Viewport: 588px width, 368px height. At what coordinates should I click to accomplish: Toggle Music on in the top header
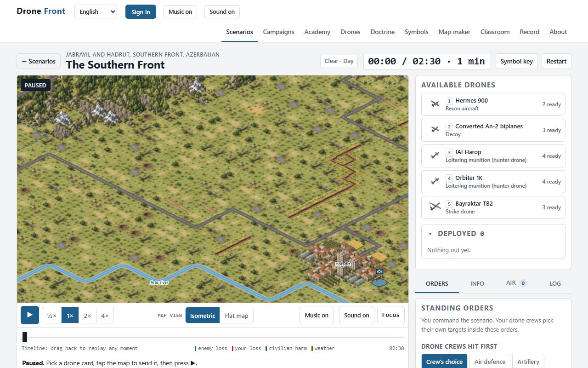(x=180, y=12)
